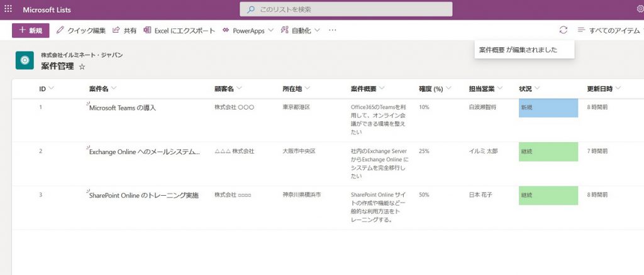
Task: Click the Office365のTeams description text
Action: [378, 119]
